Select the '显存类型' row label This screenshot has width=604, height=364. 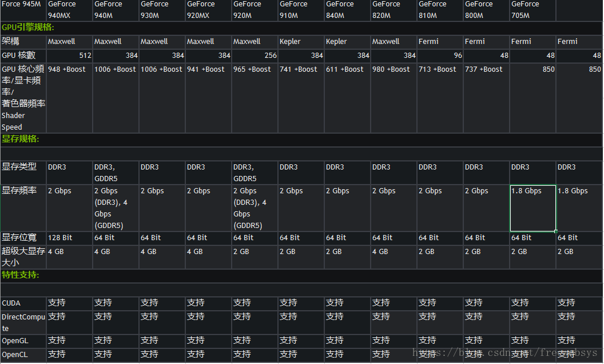click(23, 172)
